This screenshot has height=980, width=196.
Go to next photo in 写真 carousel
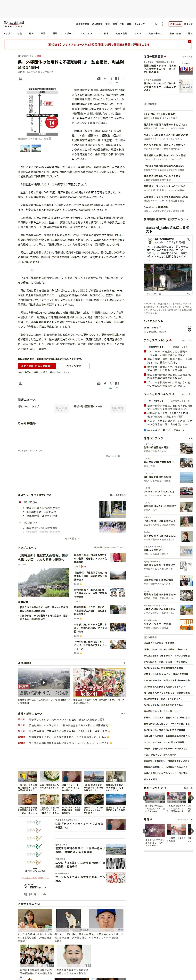tap(191, 831)
